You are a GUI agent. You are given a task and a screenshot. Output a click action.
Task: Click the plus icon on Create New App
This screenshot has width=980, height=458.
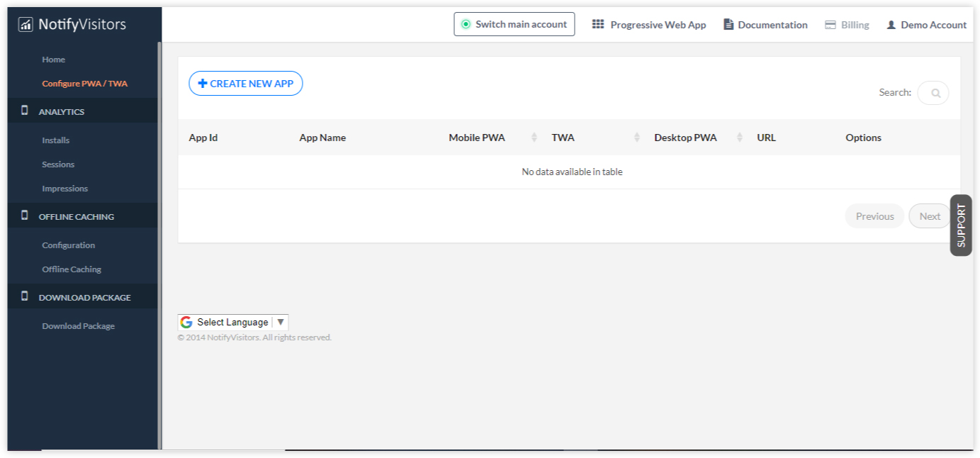tap(203, 84)
